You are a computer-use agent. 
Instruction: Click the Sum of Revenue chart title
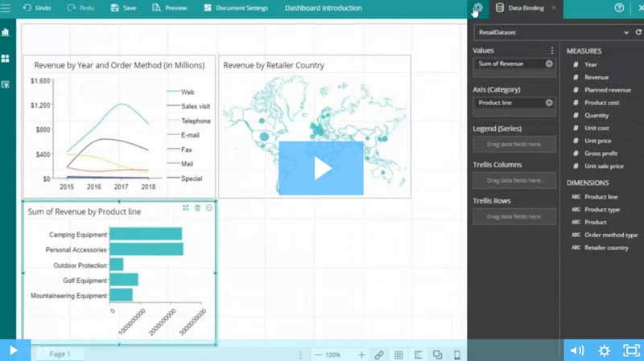[x=85, y=211]
